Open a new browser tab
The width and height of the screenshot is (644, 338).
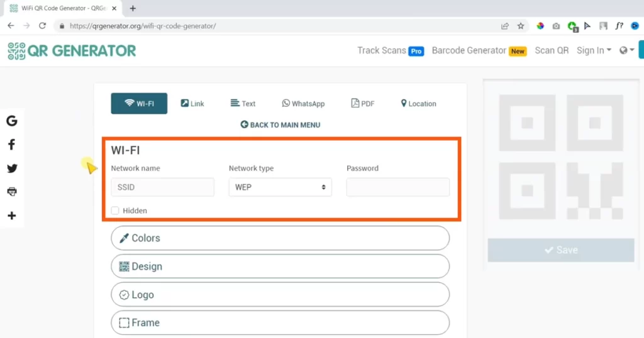coord(133,8)
